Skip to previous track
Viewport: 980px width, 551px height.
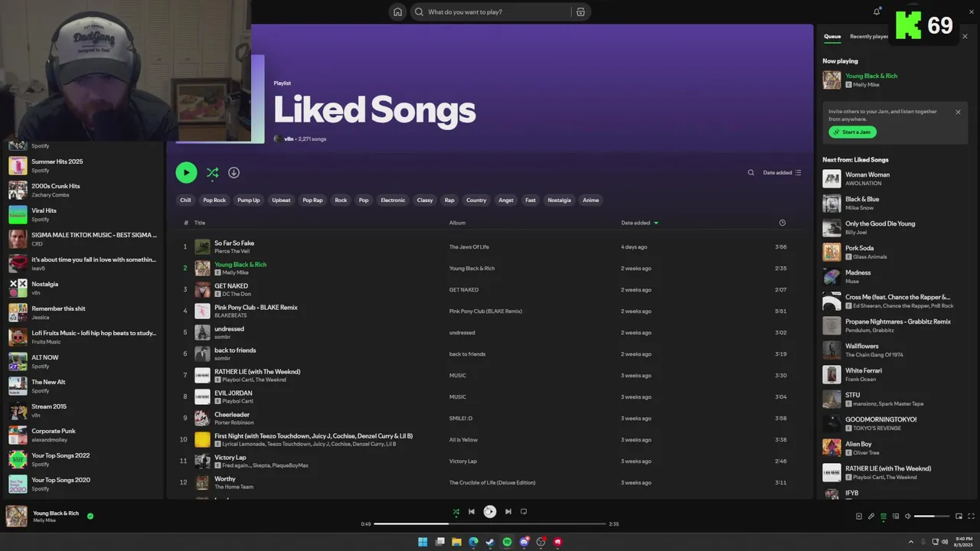coord(472,511)
